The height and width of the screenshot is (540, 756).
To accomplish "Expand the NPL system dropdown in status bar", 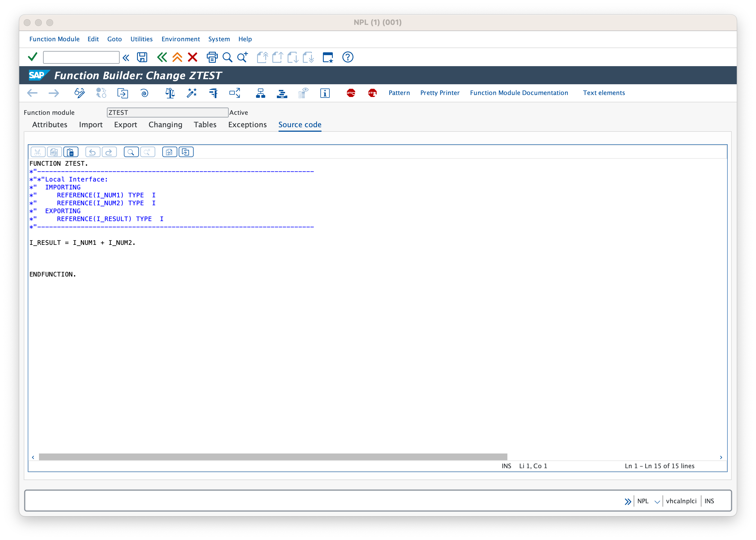I will 657,502.
